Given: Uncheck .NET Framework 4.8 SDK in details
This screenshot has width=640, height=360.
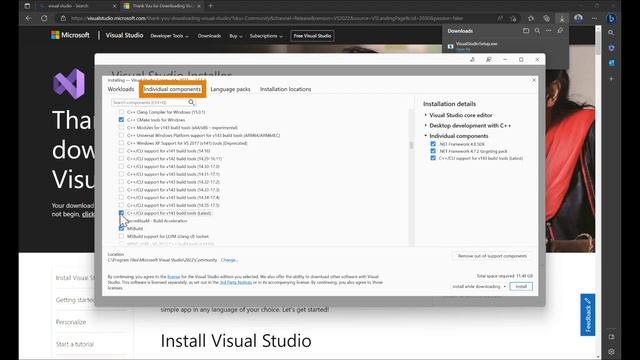Looking at the screenshot, I should [433, 144].
